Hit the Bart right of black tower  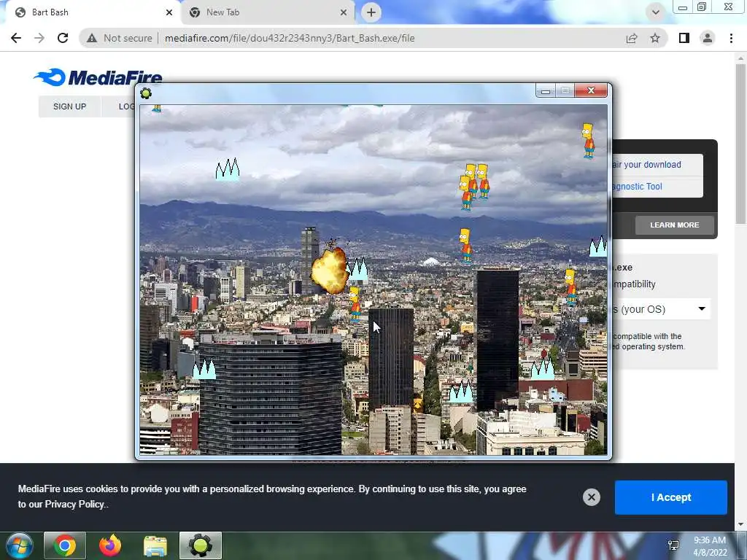[x=570, y=287]
